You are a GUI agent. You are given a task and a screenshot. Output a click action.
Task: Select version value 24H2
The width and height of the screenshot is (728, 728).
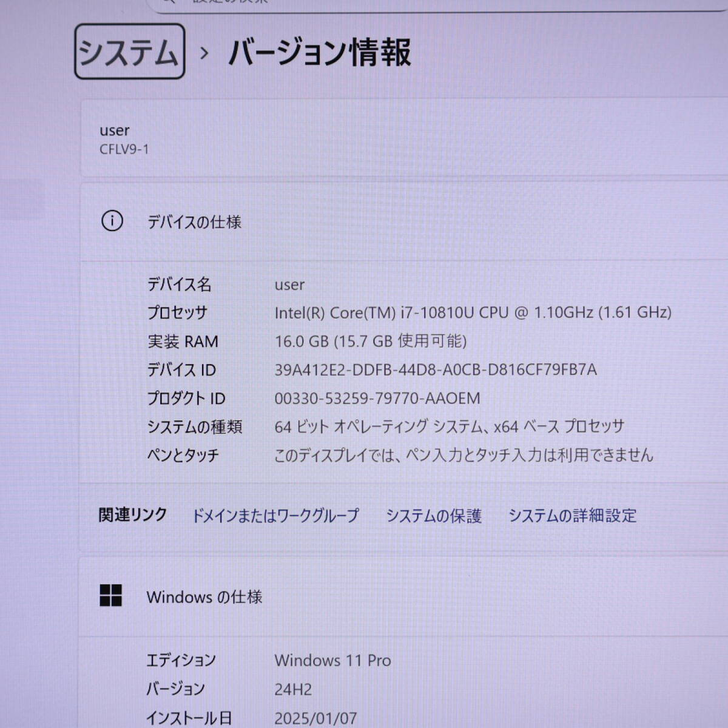(293, 689)
